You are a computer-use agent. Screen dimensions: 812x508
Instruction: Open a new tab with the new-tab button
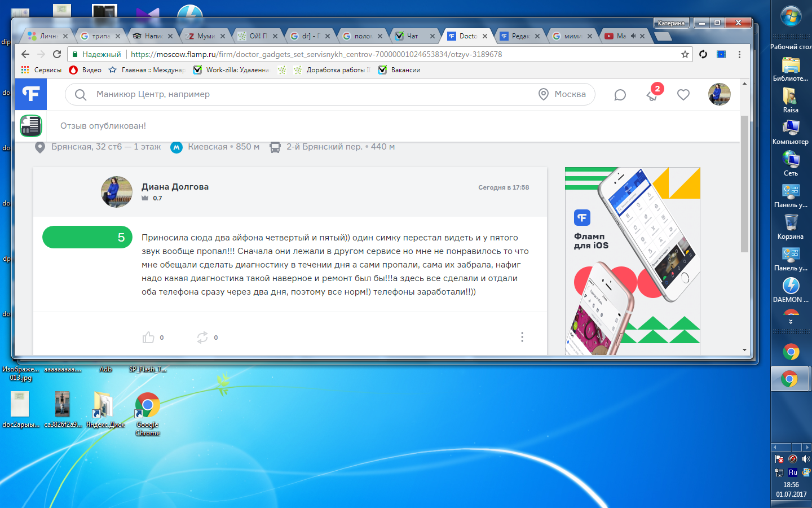[x=663, y=36]
